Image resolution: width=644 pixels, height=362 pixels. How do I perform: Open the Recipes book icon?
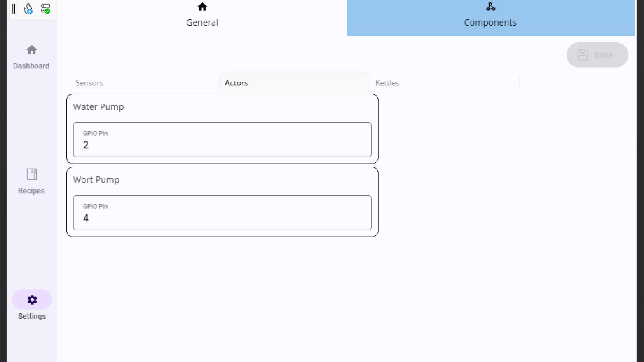(32, 174)
